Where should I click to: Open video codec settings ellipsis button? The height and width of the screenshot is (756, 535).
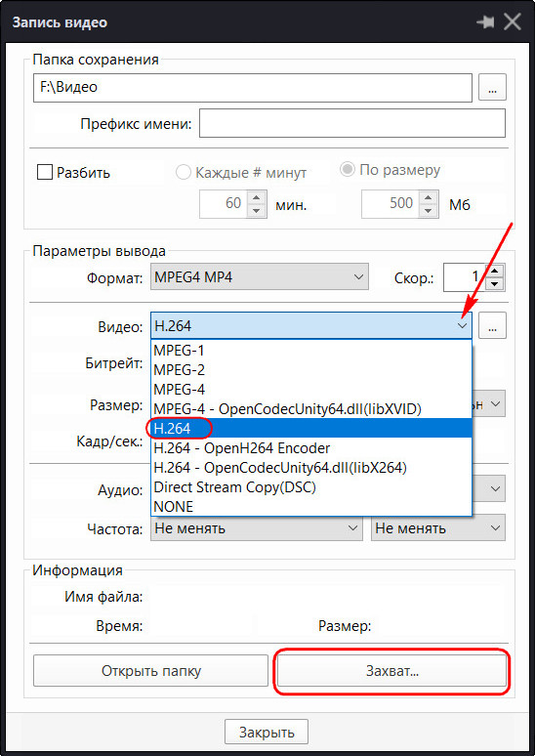tap(492, 326)
